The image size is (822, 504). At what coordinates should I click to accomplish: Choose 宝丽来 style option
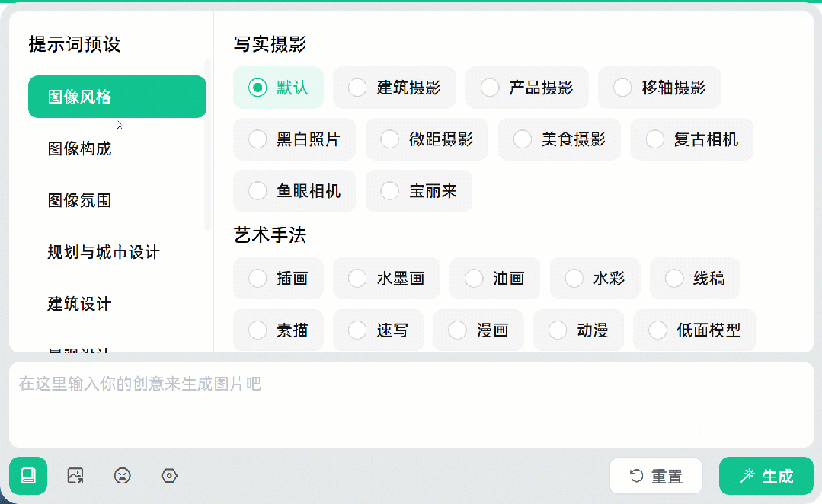(419, 190)
